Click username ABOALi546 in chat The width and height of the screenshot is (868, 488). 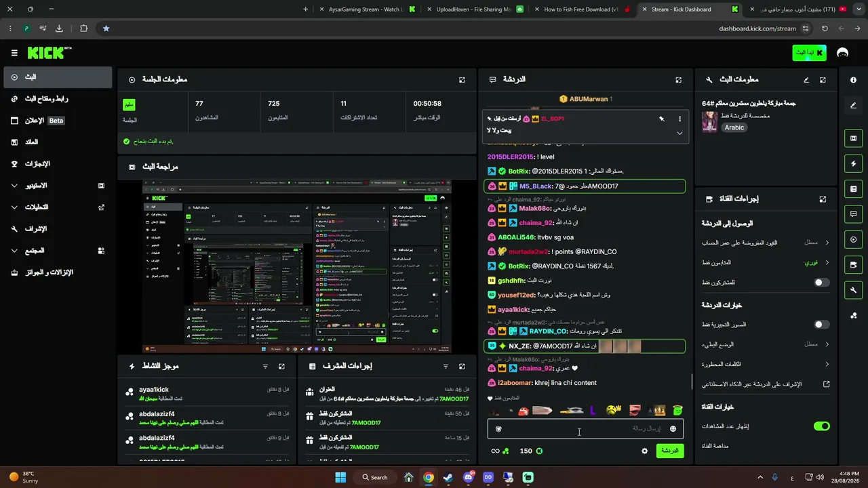tap(517, 237)
